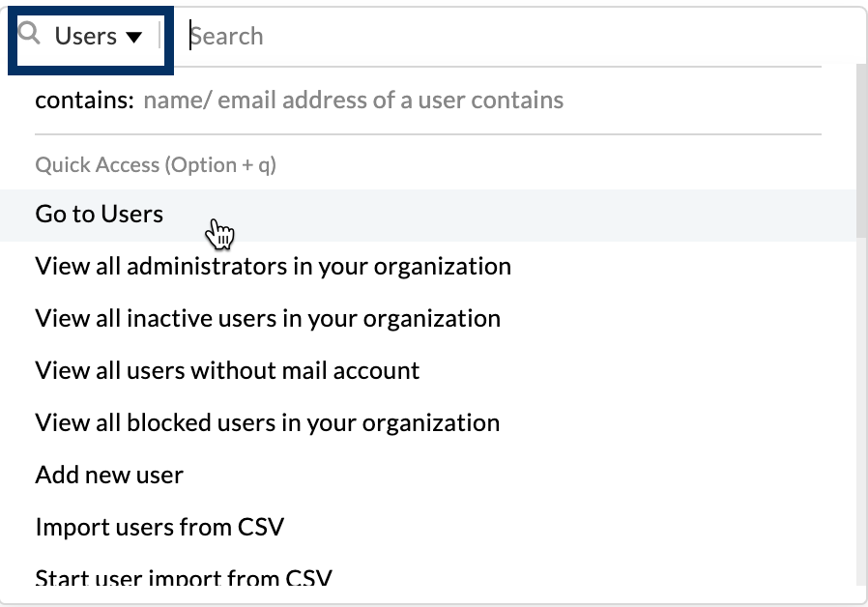Choose Import users from CSV
Image resolution: width=868 pixels, height=607 pixels.
point(159,527)
